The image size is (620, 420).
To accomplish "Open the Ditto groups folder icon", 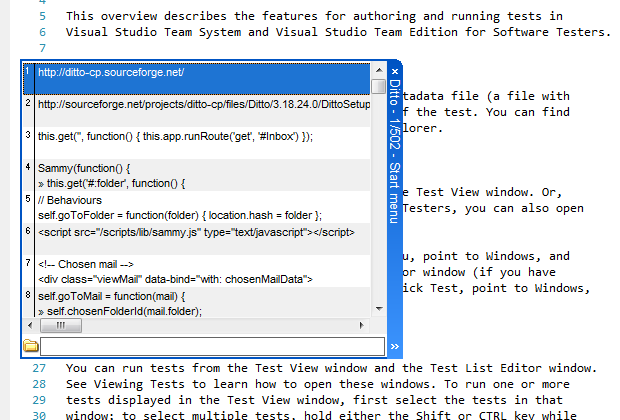I will point(30,346).
